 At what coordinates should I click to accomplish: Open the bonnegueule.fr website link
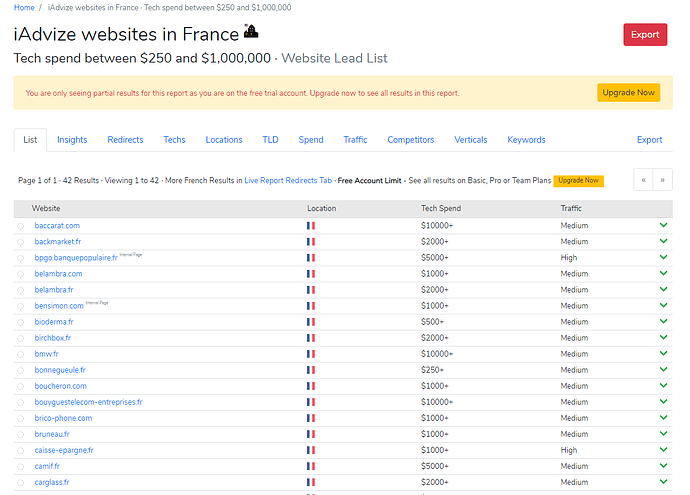click(60, 370)
